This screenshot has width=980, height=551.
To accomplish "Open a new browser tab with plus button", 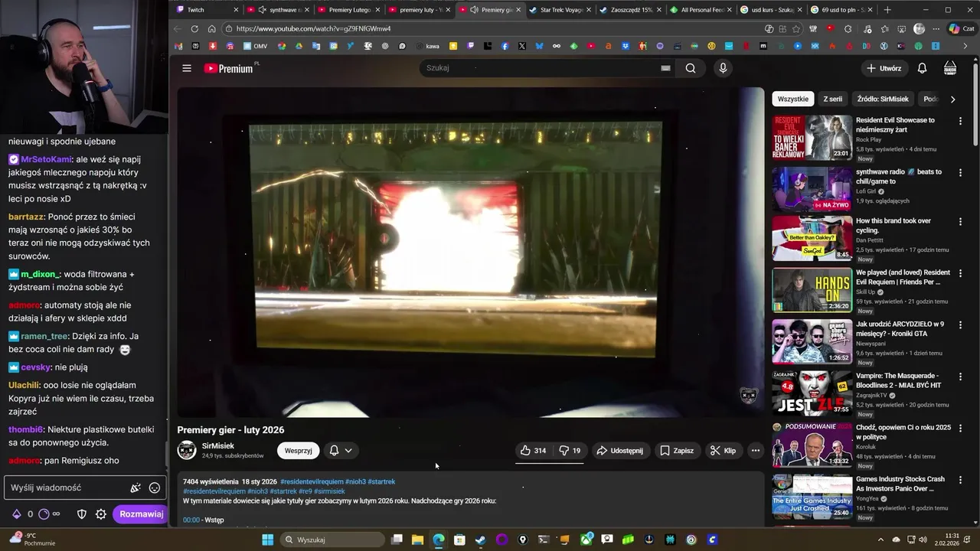I will (887, 10).
